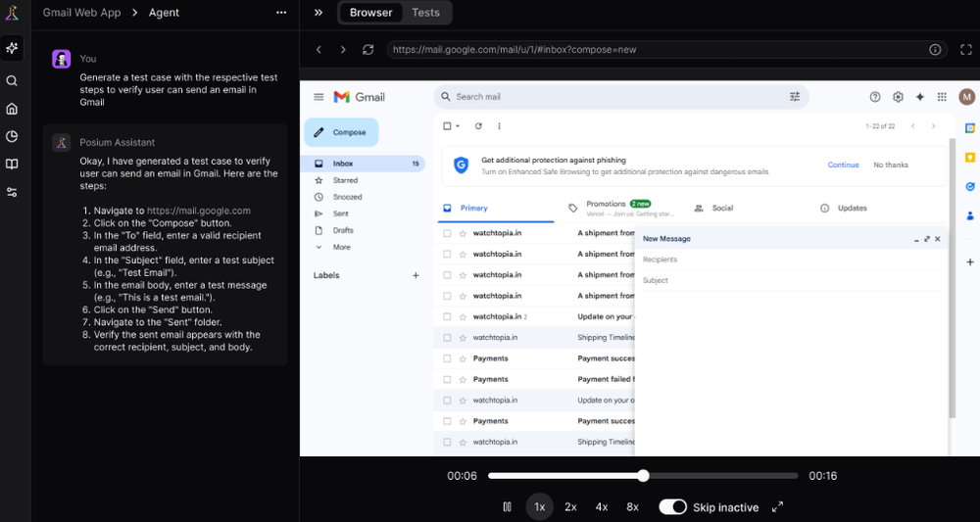Open the search icon in left sidebar
This screenshot has width=980, height=522.
(12, 81)
